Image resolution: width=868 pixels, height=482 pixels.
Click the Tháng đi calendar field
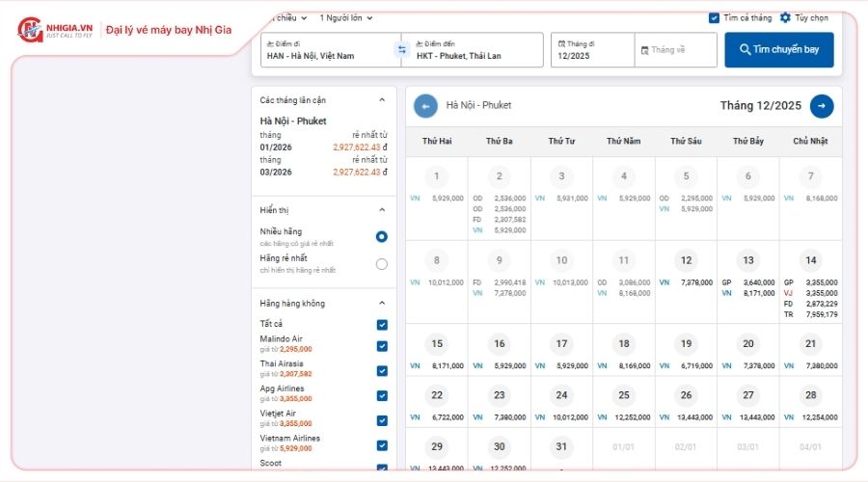coord(592,50)
